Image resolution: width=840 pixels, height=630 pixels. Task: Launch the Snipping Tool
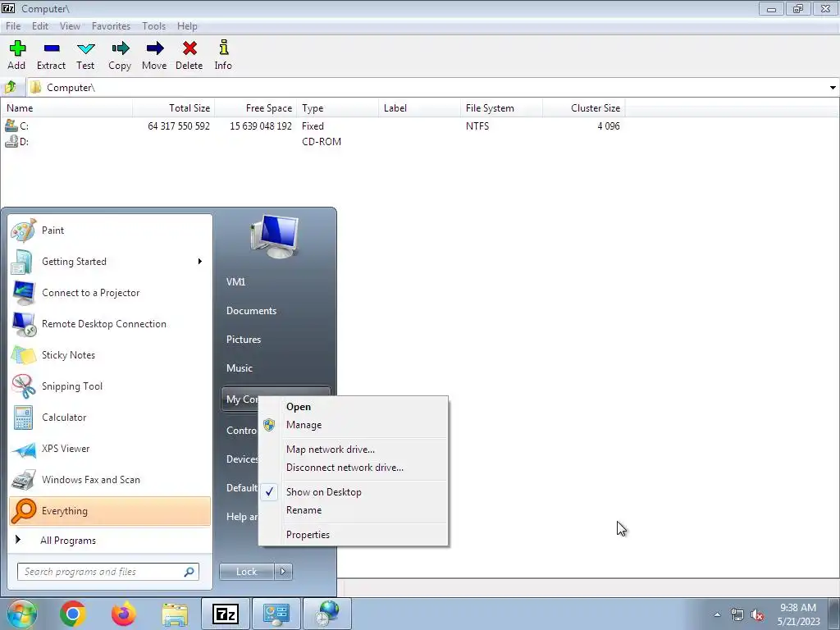click(111, 386)
